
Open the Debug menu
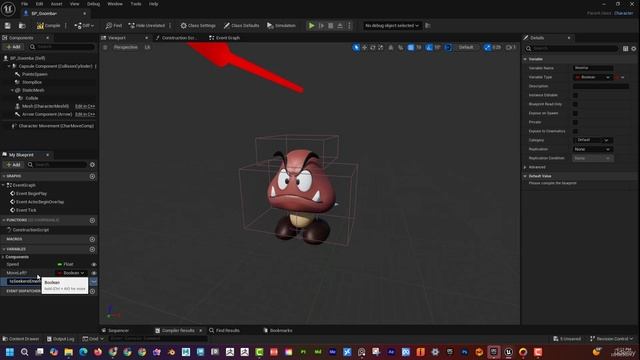point(93,4)
